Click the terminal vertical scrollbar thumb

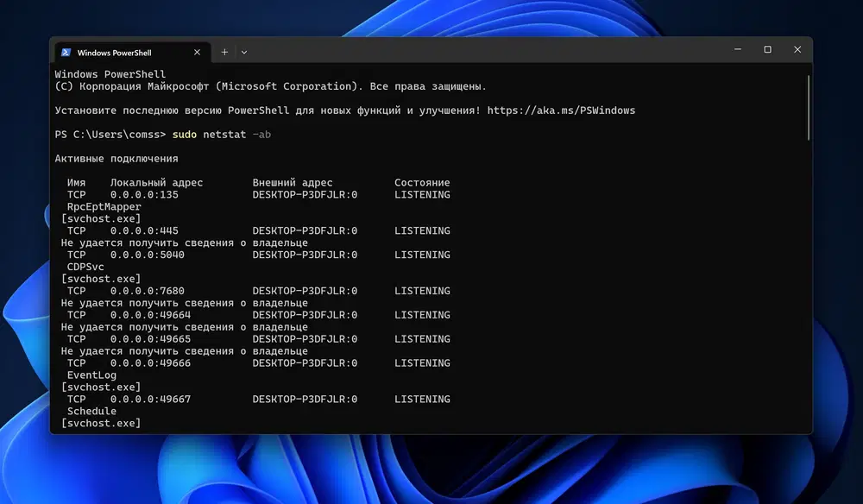(809, 108)
